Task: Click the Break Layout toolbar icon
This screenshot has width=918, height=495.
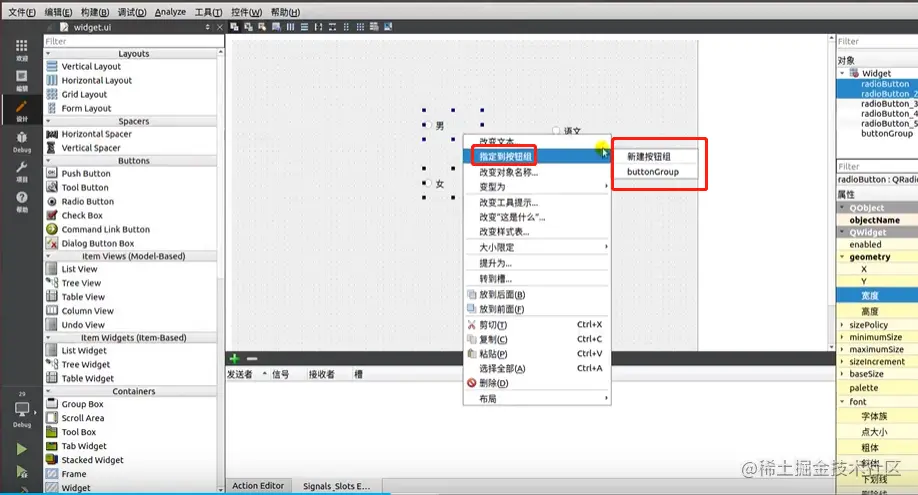Action: point(374,27)
